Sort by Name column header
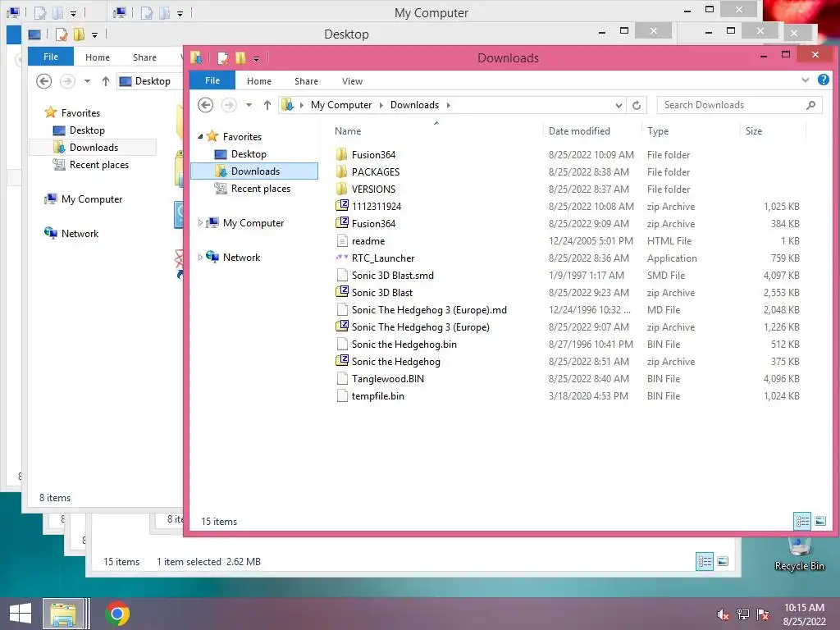The image size is (840, 630). [436, 131]
